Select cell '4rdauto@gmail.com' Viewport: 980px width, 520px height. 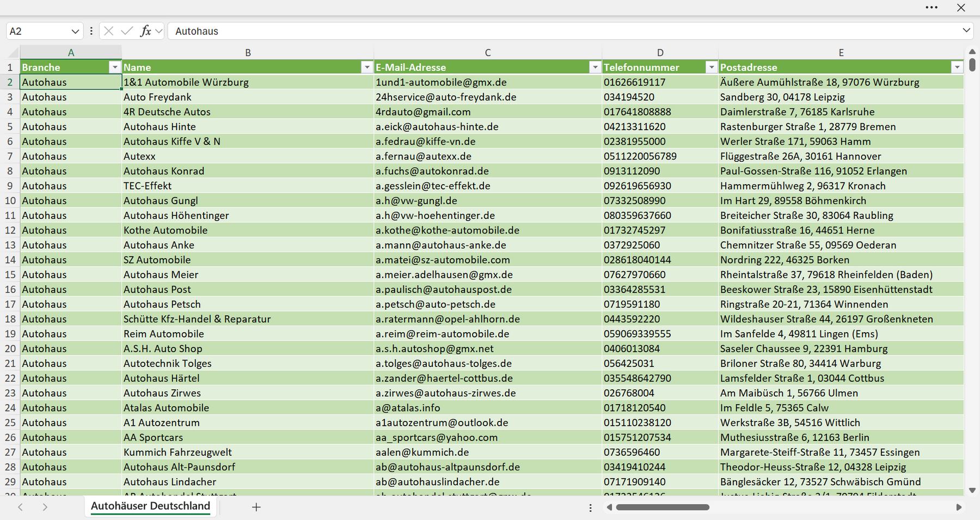pos(488,112)
